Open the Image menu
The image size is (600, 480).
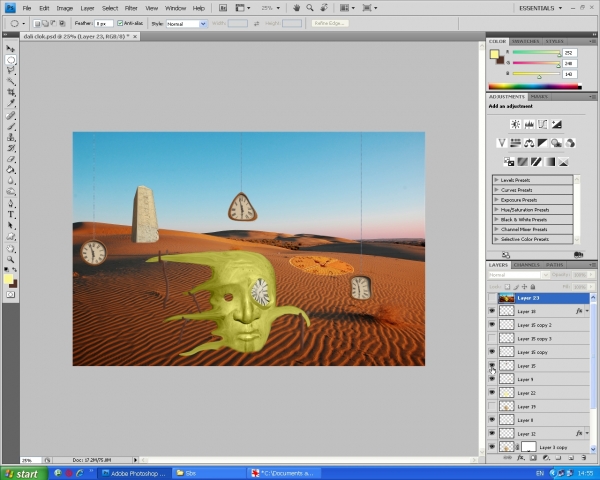(65, 8)
